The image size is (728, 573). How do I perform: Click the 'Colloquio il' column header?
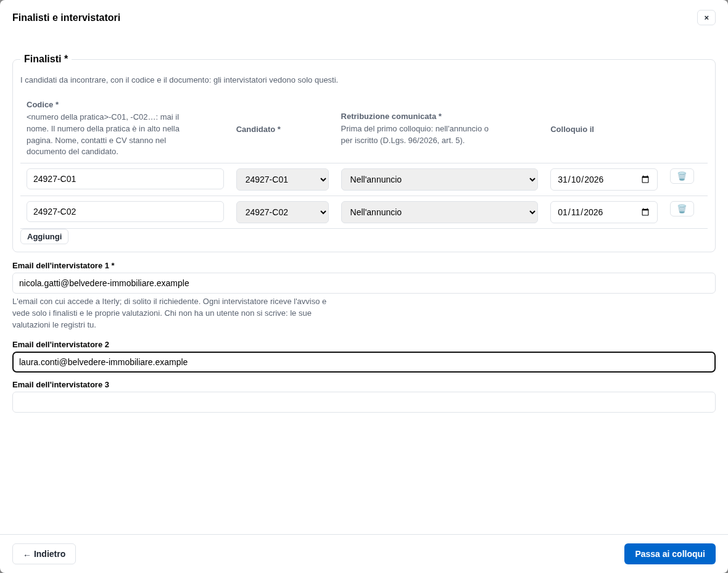pyautogui.click(x=572, y=130)
